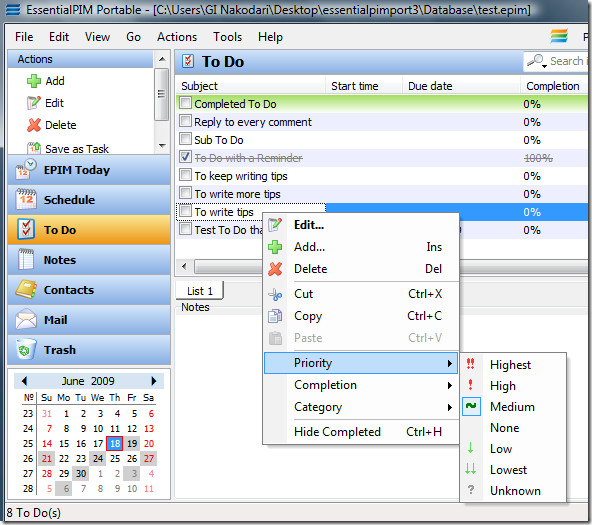The image size is (592, 525).
Task: Open the Actions menu in menu bar
Action: pyautogui.click(x=177, y=37)
